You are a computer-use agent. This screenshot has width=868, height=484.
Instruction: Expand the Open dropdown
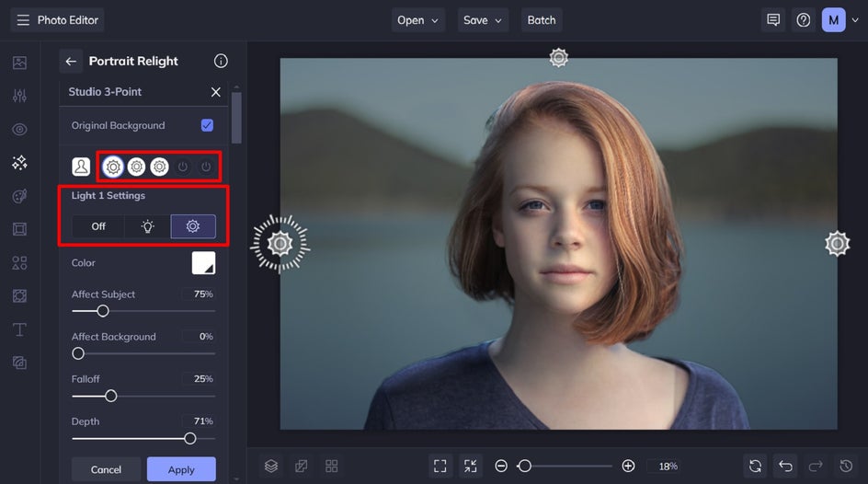tap(419, 20)
